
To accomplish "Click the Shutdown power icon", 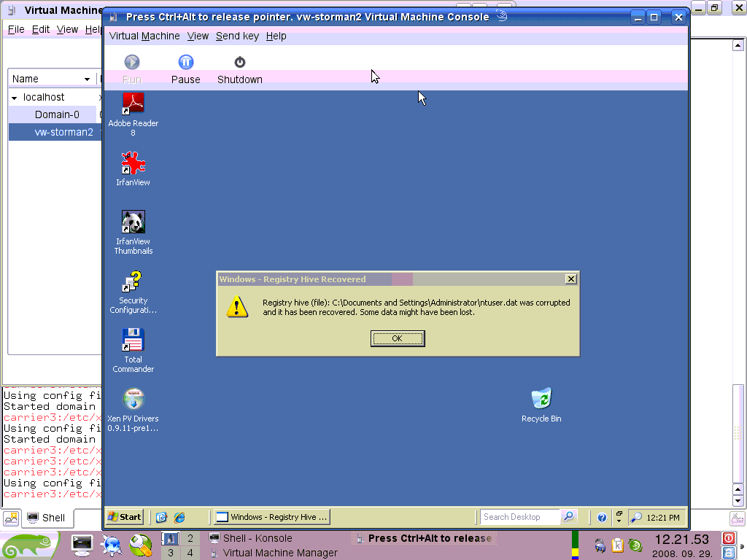I will point(239,63).
